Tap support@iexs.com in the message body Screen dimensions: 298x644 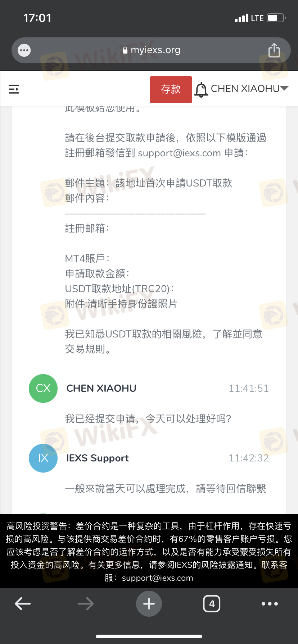pyautogui.click(x=179, y=153)
